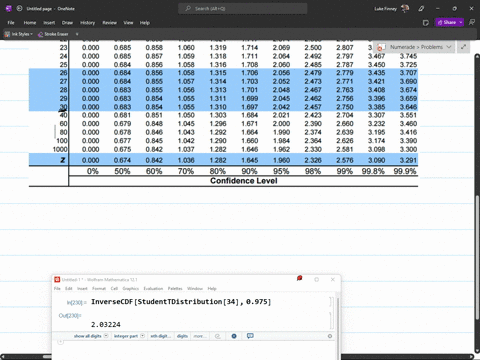Image resolution: width=480 pixels, height=360 pixels.
Task: Open the Format menu in Mathematica
Action: (x=99, y=288)
